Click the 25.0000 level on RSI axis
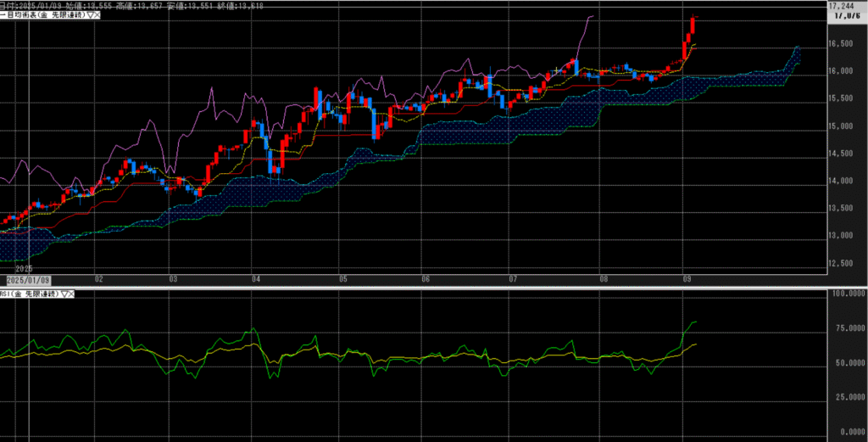 pos(843,396)
